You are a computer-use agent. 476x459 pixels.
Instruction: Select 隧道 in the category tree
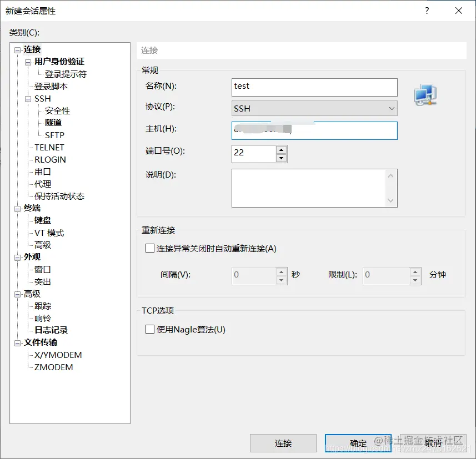point(53,123)
